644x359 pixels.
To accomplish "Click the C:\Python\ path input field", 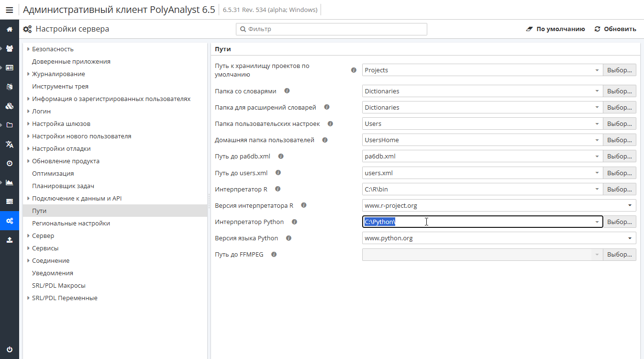I will pyautogui.click(x=482, y=222).
